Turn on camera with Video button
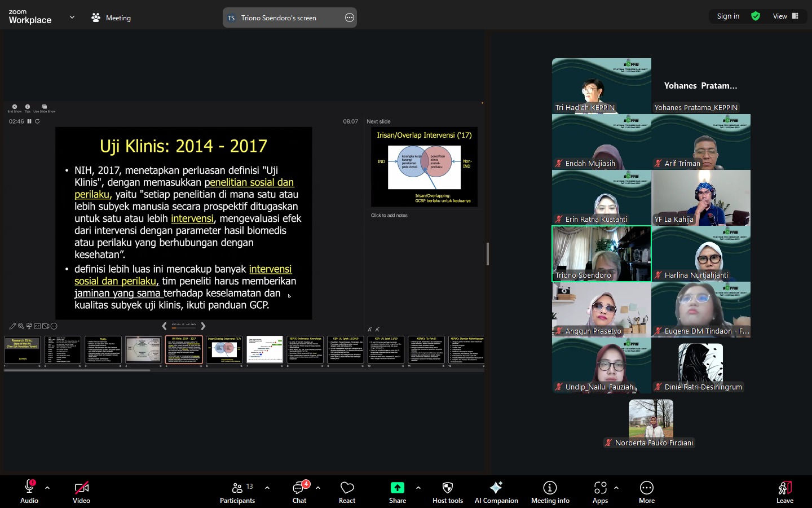812x508 pixels. [x=81, y=491]
